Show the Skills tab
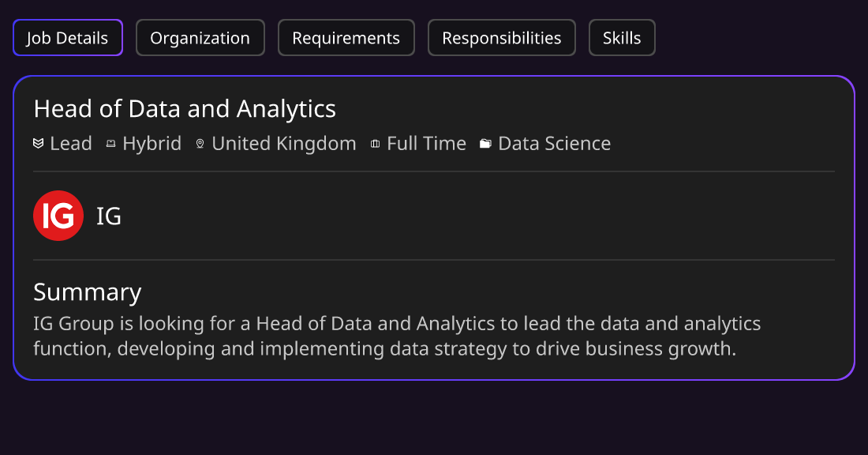The image size is (868, 455). click(622, 38)
